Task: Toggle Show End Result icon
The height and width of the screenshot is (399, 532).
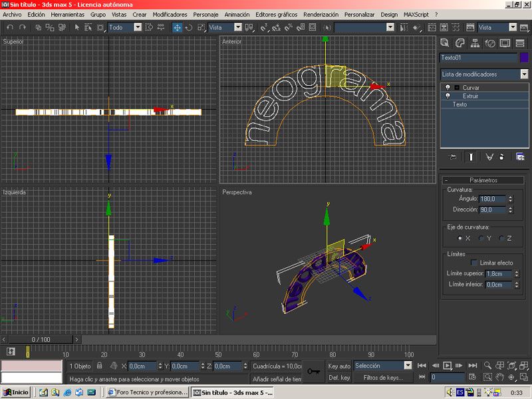Action: click(x=471, y=157)
